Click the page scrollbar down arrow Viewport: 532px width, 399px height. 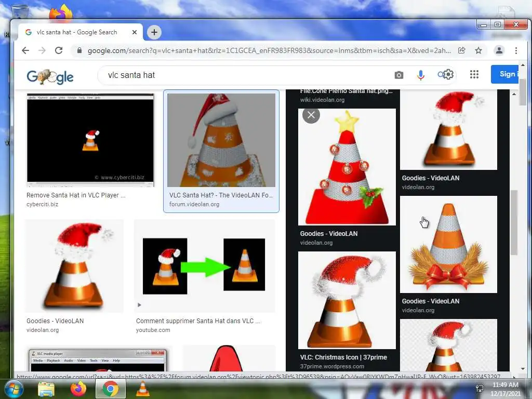point(523,369)
